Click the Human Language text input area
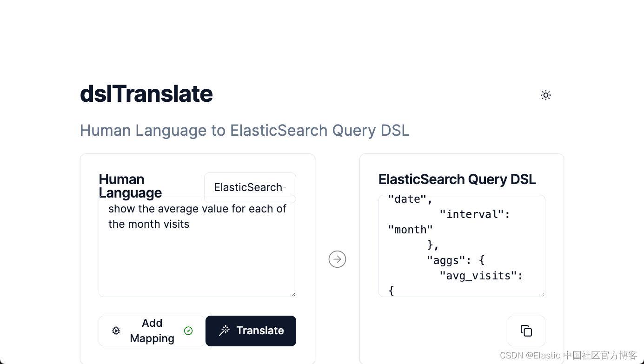644x364 pixels. pyautogui.click(x=197, y=246)
